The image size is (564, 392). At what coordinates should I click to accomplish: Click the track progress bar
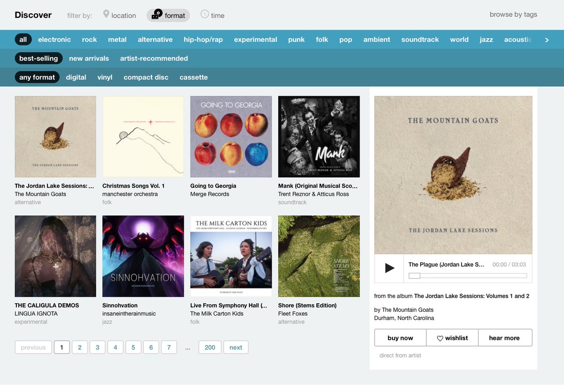pos(468,276)
